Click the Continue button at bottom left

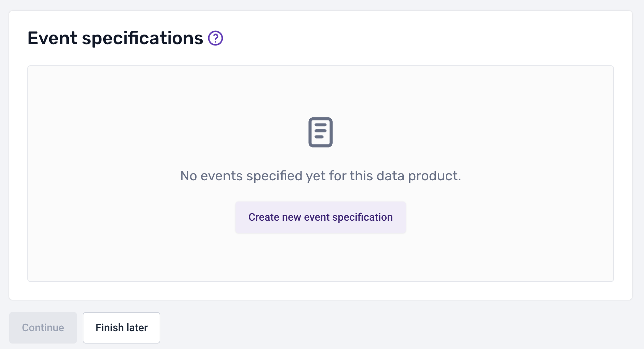(43, 327)
